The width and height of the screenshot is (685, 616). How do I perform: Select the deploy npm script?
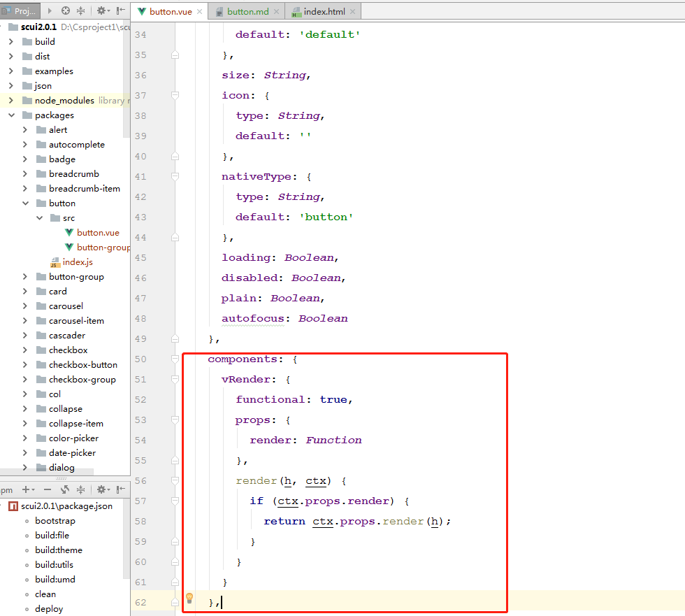click(x=49, y=609)
